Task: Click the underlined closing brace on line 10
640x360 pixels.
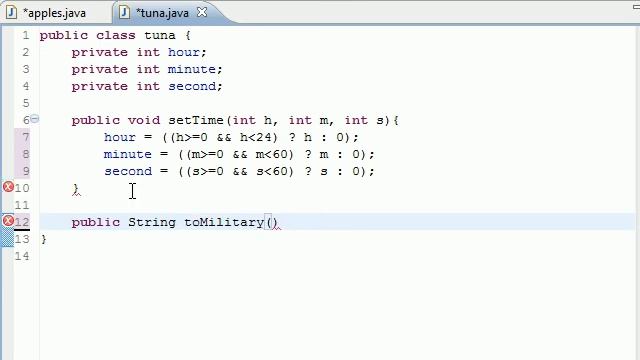Action: (76, 189)
